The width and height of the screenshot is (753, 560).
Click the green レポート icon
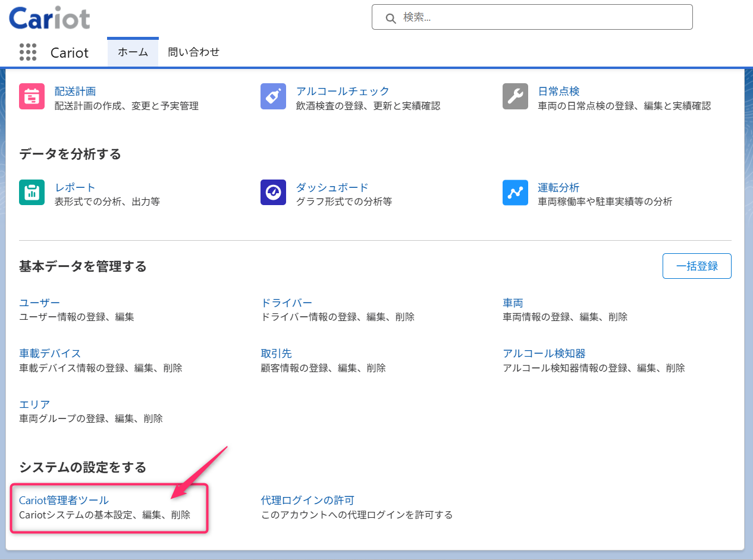[x=32, y=193]
